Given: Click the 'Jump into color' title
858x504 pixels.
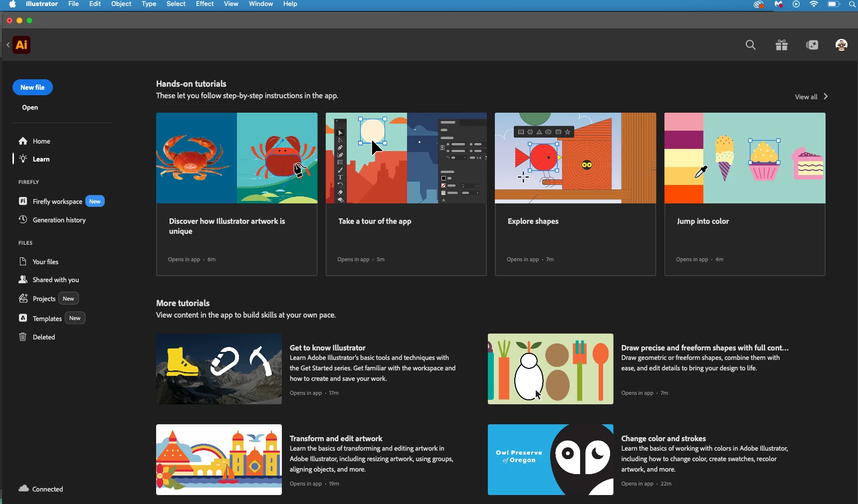Looking at the screenshot, I should pyautogui.click(x=703, y=221).
